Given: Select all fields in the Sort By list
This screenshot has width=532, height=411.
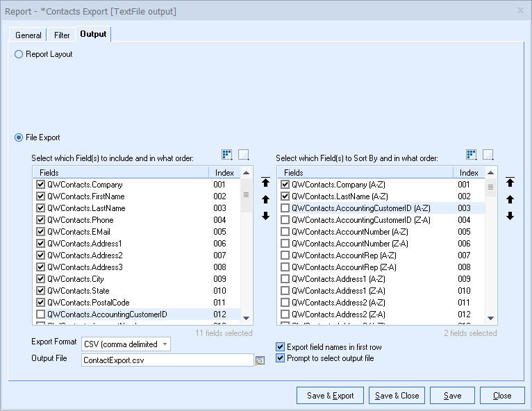Looking at the screenshot, I should click(472, 155).
